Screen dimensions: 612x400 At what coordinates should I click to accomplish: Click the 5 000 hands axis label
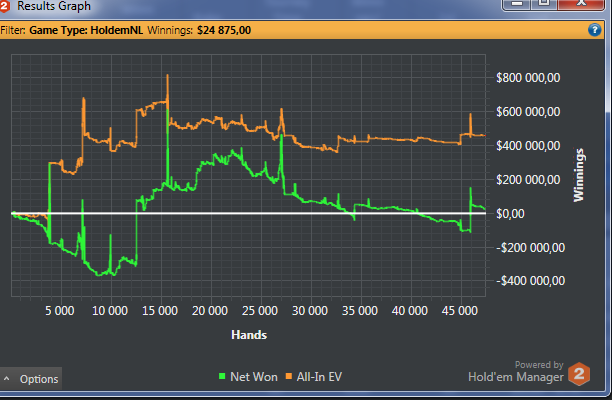pyautogui.click(x=60, y=311)
